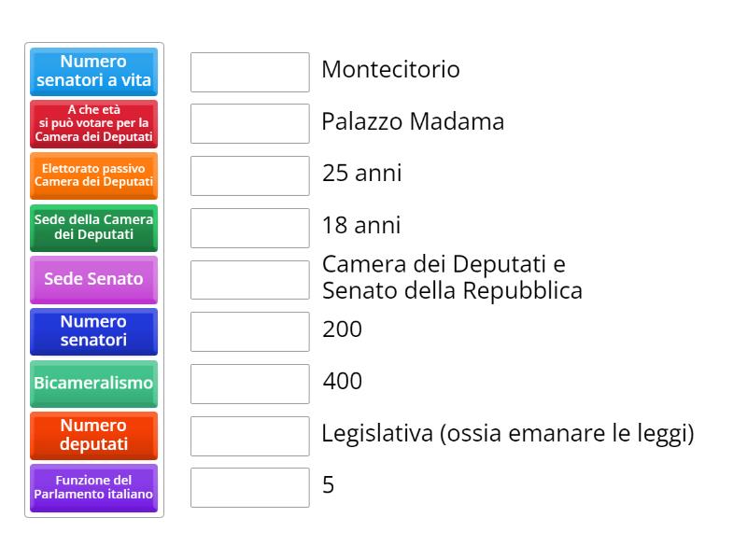Select the empty box next to '18 anni'

(249, 227)
